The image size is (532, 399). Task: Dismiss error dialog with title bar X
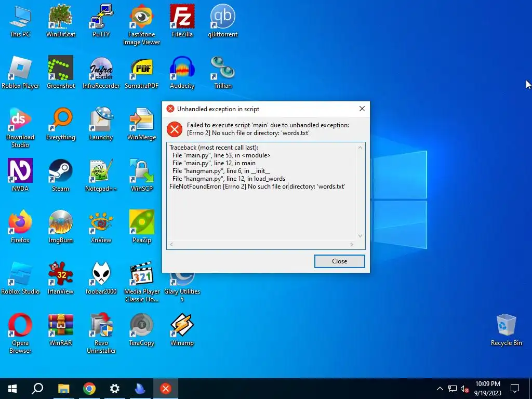(362, 109)
